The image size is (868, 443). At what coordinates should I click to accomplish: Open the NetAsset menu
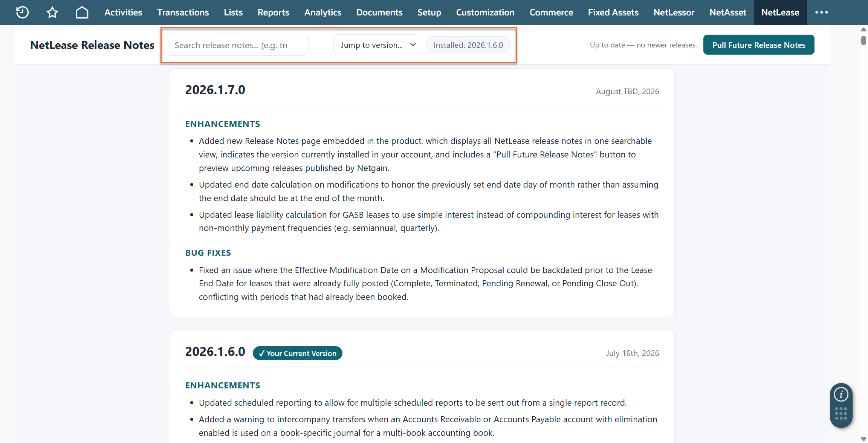[728, 12]
